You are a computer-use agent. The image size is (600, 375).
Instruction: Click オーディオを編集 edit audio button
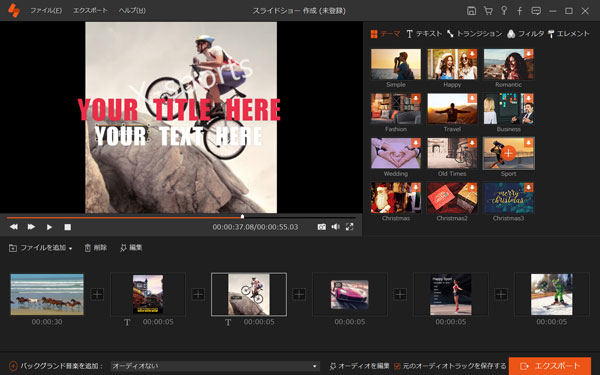pyautogui.click(x=360, y=366)
